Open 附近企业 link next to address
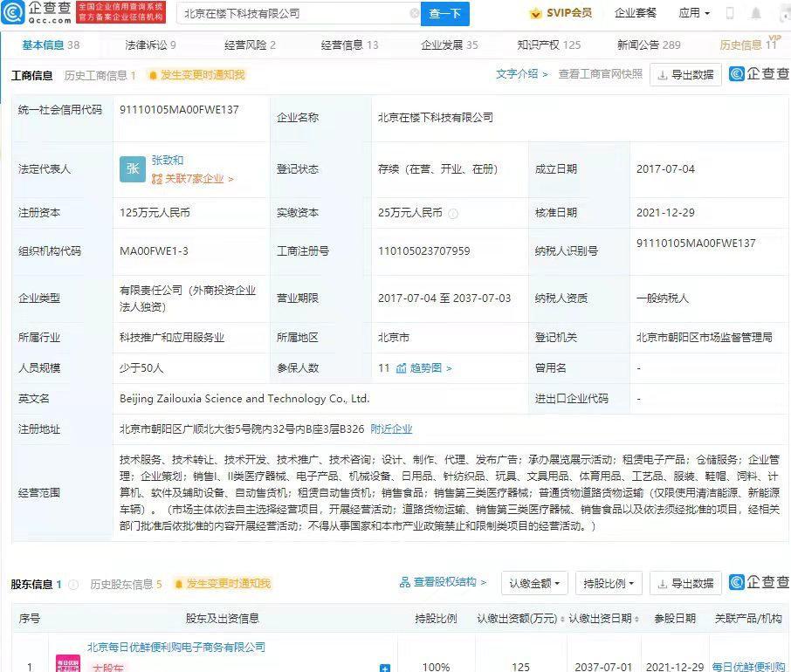This screenshot has height=672, width=791. coord(391,429)
